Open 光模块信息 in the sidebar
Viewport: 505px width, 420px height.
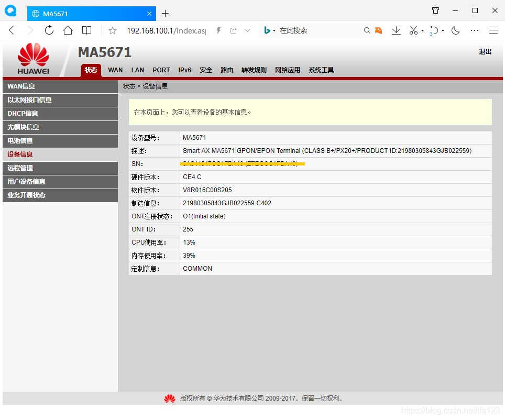[x=60, y=127]
